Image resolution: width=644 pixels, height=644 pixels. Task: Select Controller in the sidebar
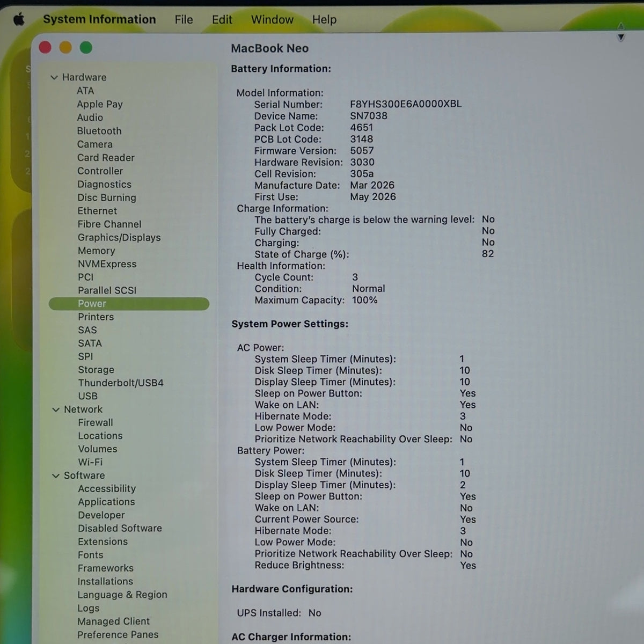[100, 171]
